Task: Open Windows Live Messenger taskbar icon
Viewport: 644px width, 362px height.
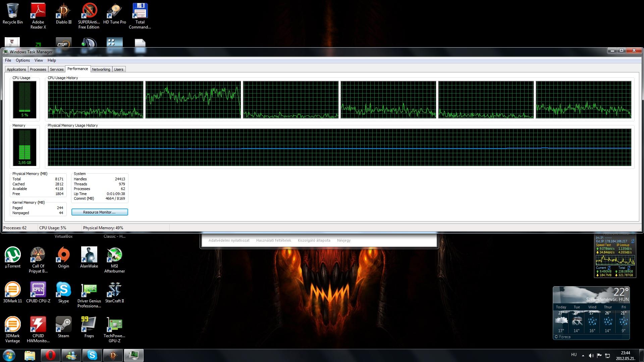Action: [x=71, y=355]
